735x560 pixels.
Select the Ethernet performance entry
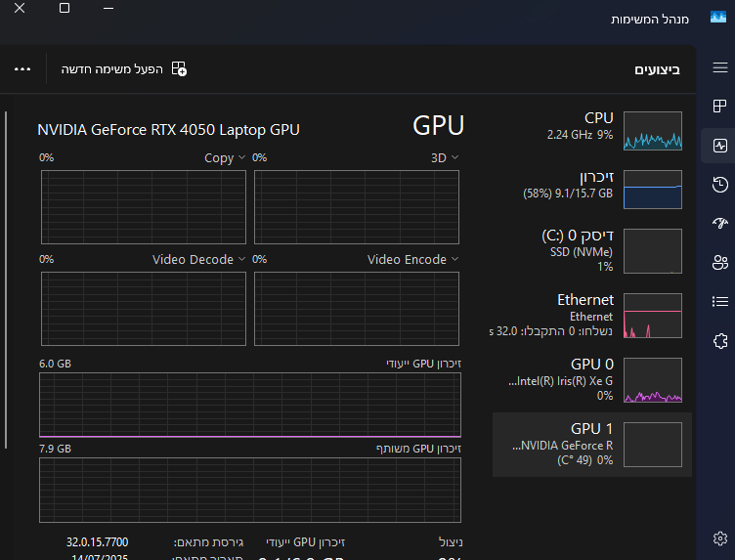tap(592, 316)
